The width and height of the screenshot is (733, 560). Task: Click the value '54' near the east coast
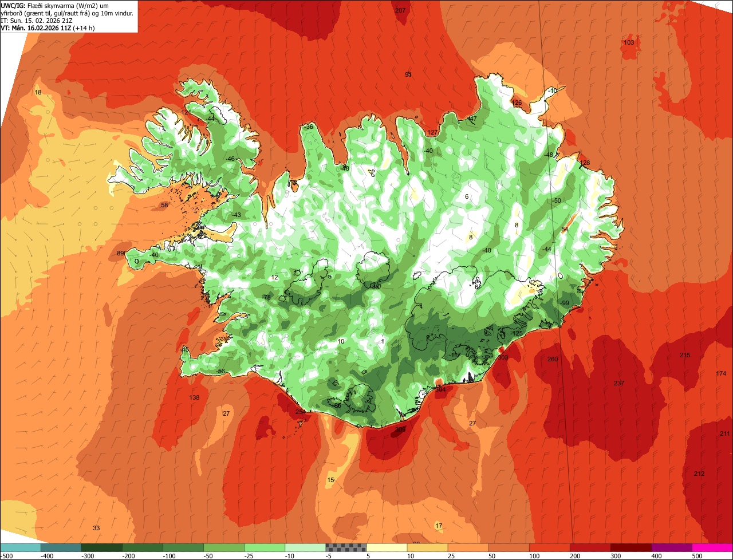pos(565,230)
